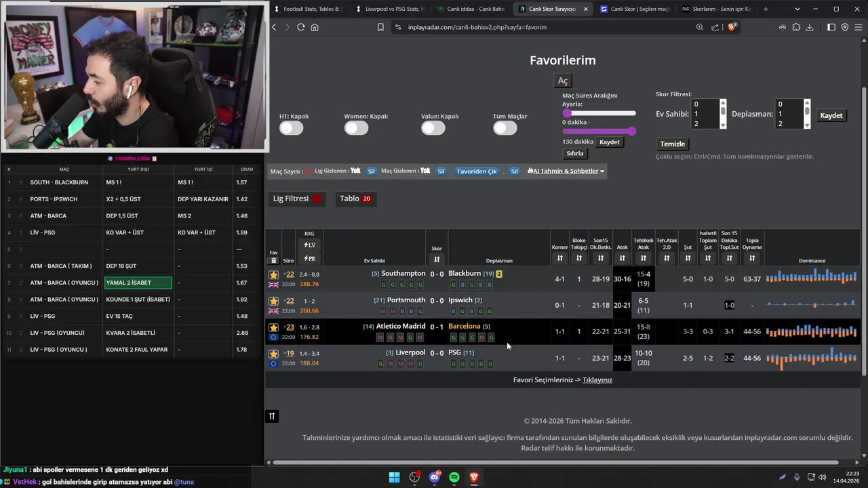This screenshot has height=488, width=868.
Task: Click Sil next to Lig Gizlenen
Action: pos(371,171)
